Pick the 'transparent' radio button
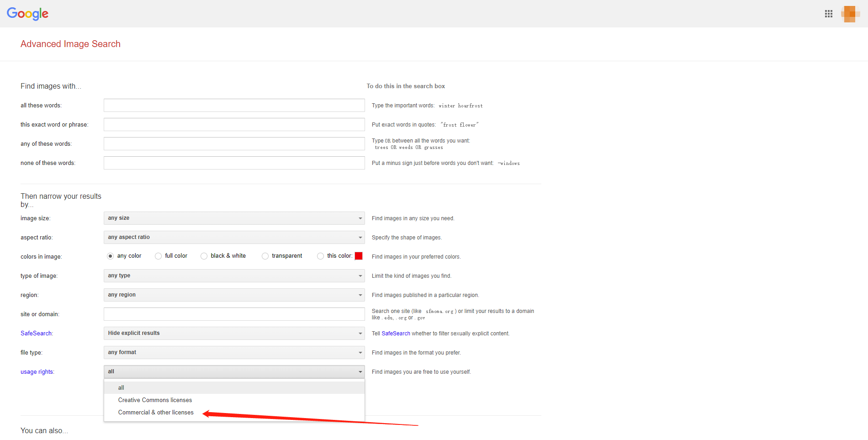 pos(265,256)
